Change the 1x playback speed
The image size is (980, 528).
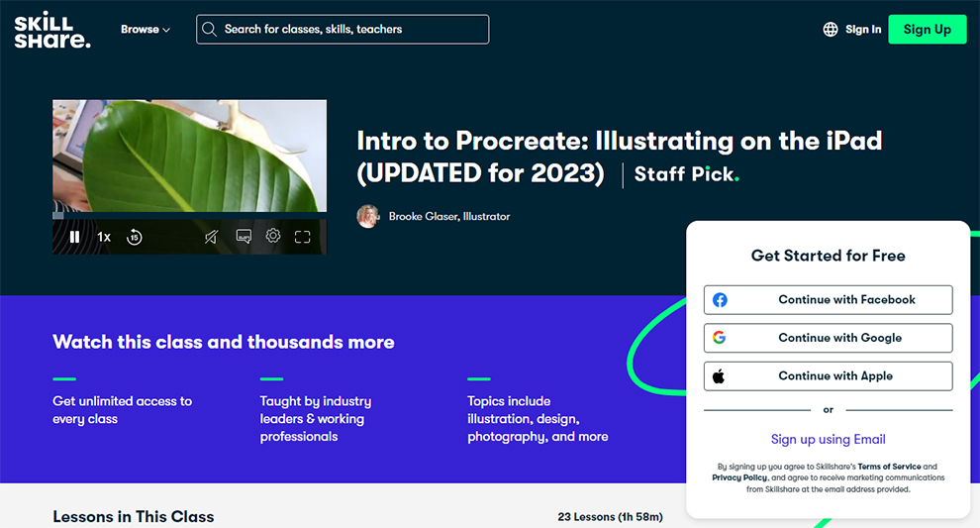click(x=104, y=237)
